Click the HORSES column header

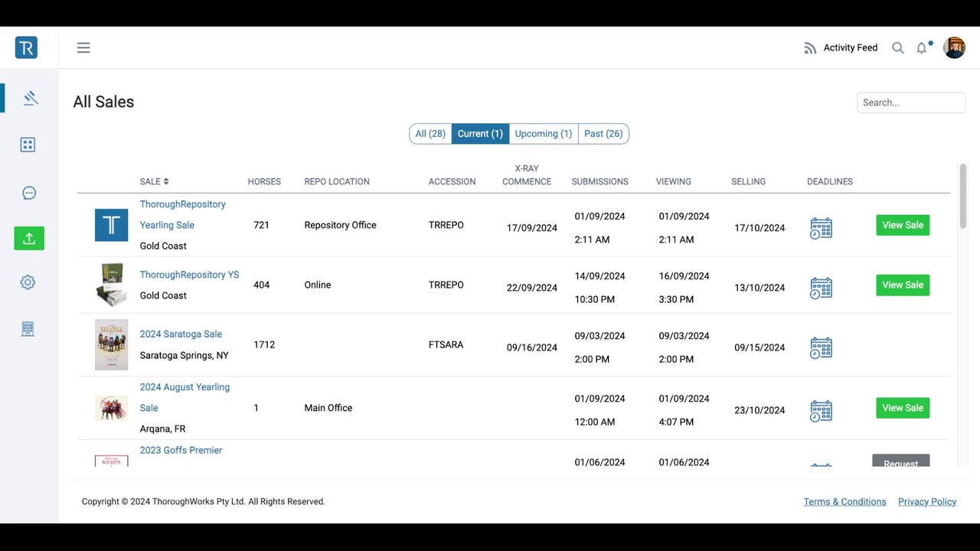264,181
